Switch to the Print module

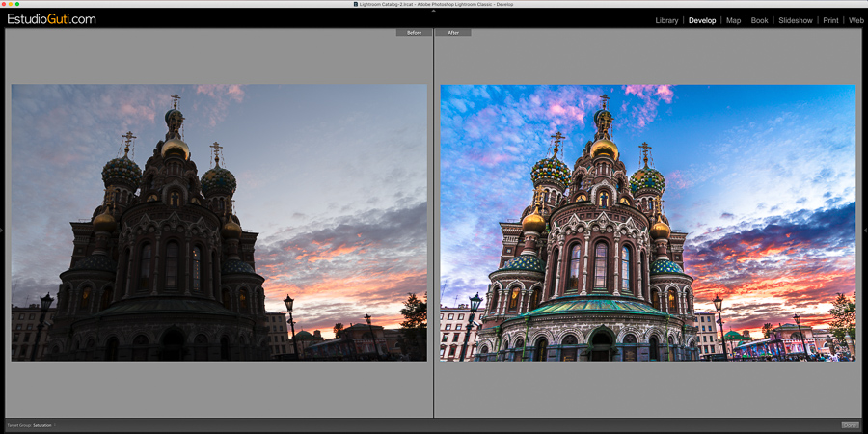829,20
